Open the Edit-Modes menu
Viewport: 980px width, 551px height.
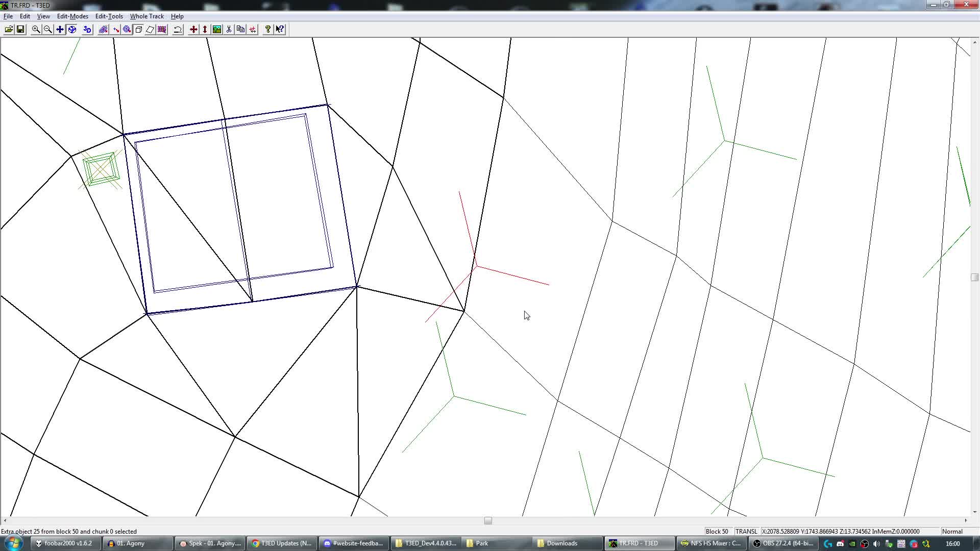point(72,16)
